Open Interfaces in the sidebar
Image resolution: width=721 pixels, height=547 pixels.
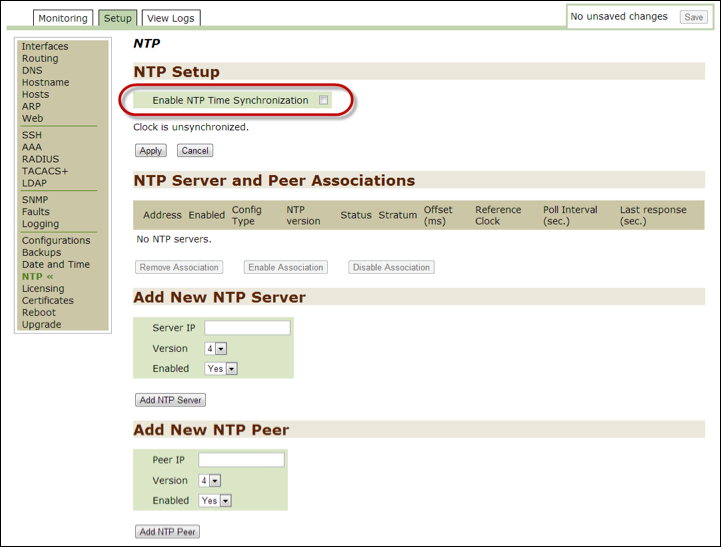[45, 47]
